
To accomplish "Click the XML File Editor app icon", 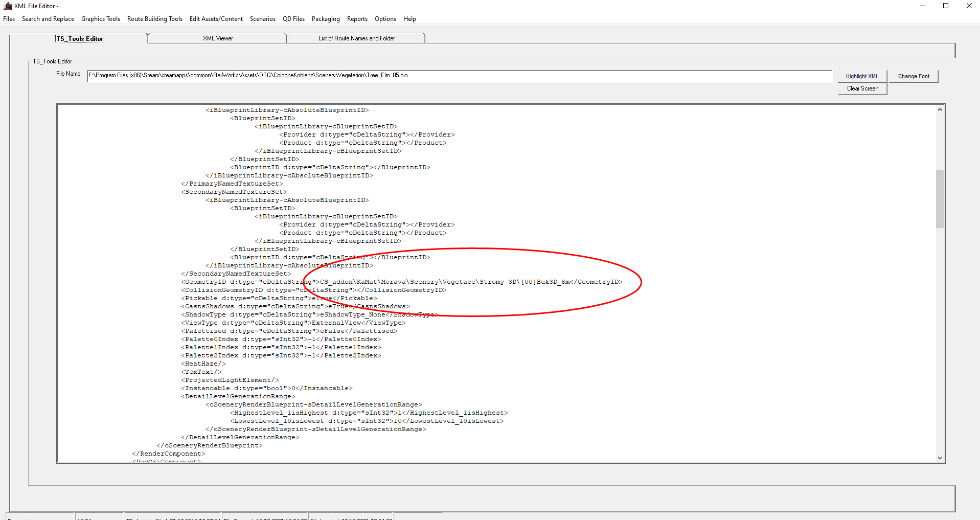I will coord(8,6).
